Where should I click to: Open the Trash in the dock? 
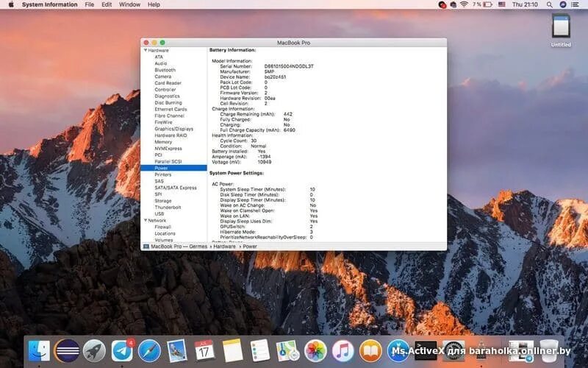(549, 351)
